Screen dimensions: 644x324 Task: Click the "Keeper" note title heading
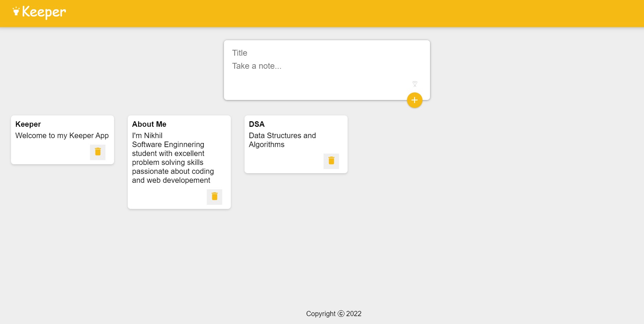(28, 124)
